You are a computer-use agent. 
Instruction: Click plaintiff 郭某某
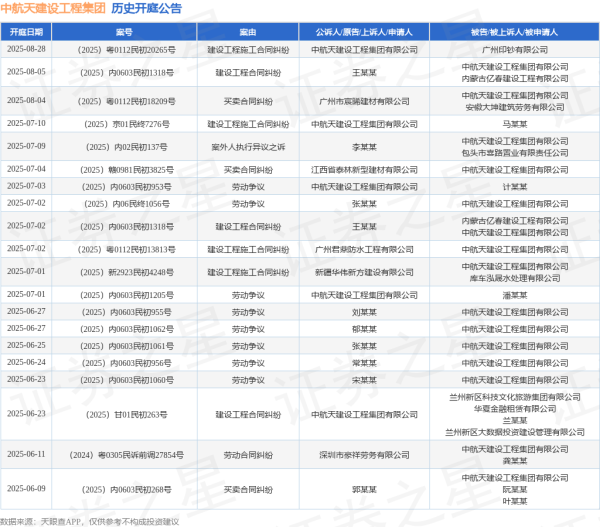(364, 489)
